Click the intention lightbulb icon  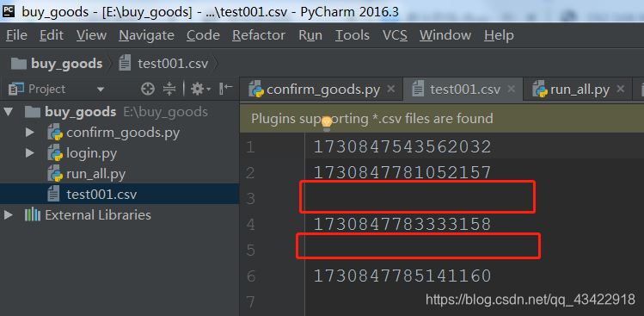point(327,123)
